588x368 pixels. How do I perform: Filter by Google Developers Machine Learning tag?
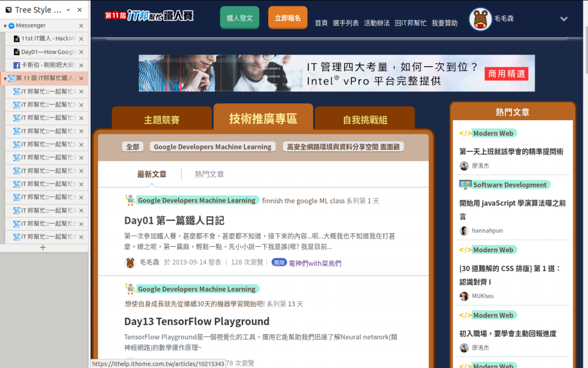pos(212,147)
